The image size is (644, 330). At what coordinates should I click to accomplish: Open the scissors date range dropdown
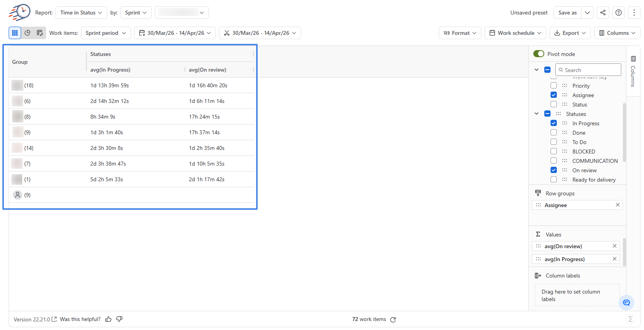tap(260, 33)
